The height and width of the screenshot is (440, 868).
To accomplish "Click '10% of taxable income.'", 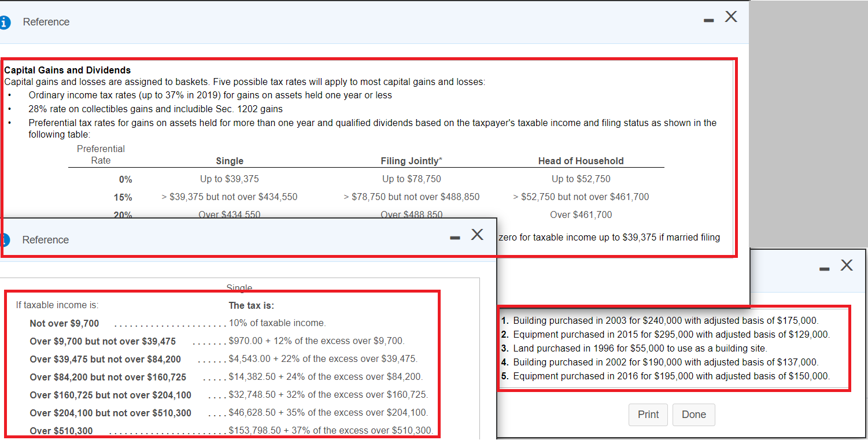I will (278, 323).
